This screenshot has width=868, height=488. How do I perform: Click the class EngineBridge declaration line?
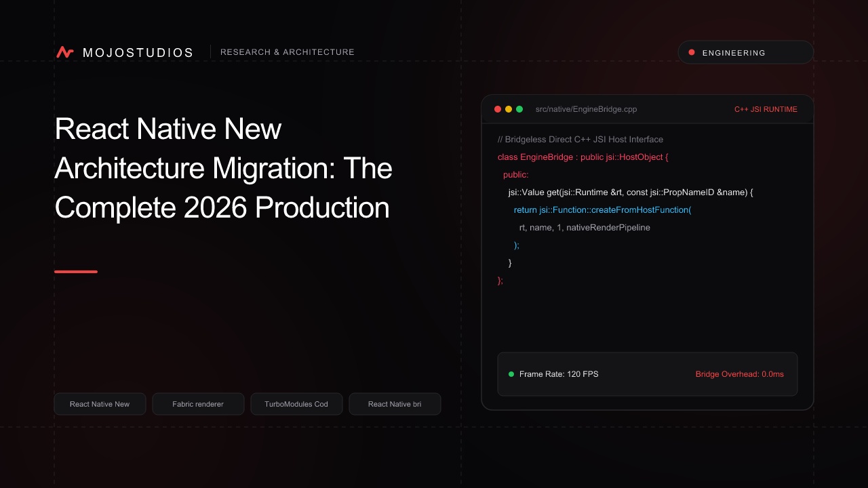583,157
